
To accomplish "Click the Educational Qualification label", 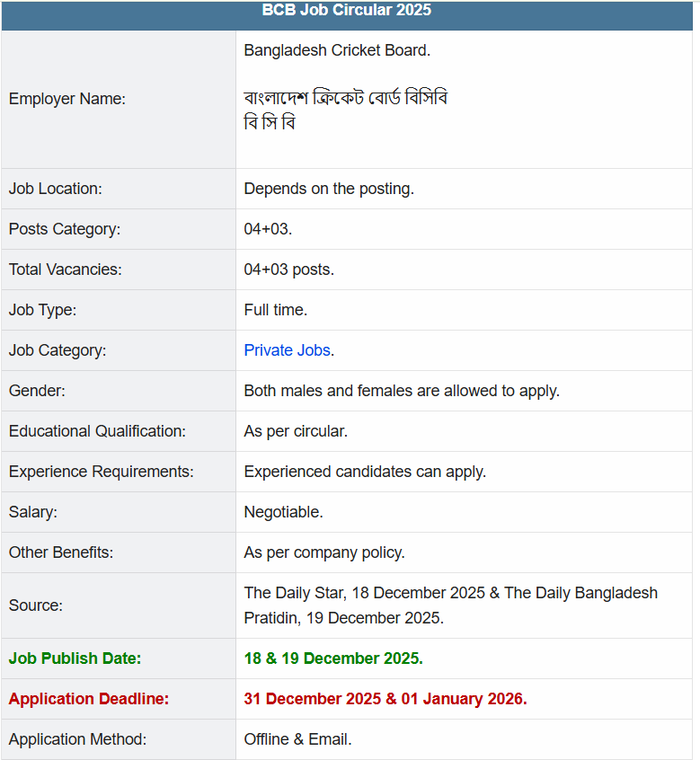I will [x=97, y=431].
